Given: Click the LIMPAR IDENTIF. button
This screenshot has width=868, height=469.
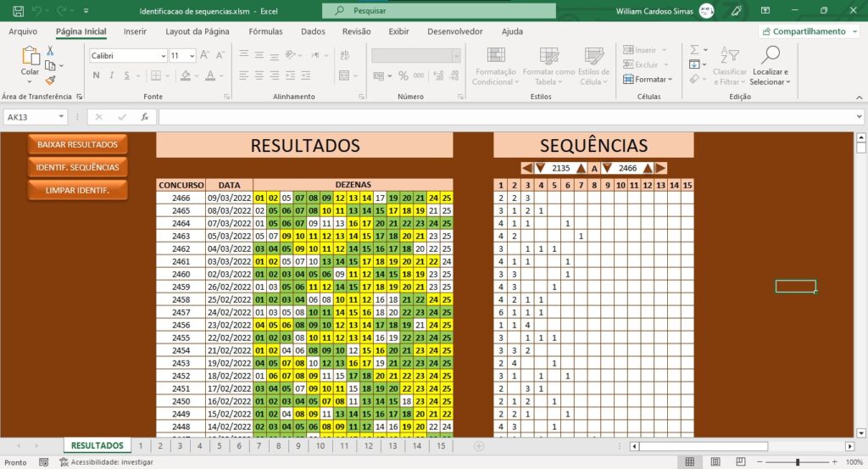Looking at the screenshot, I should (x=77, y=190).
